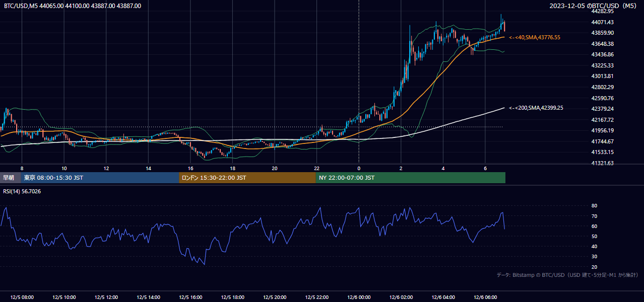Click the 早朝 session block
Screen dimensions: 644x302
coord(10,178)
